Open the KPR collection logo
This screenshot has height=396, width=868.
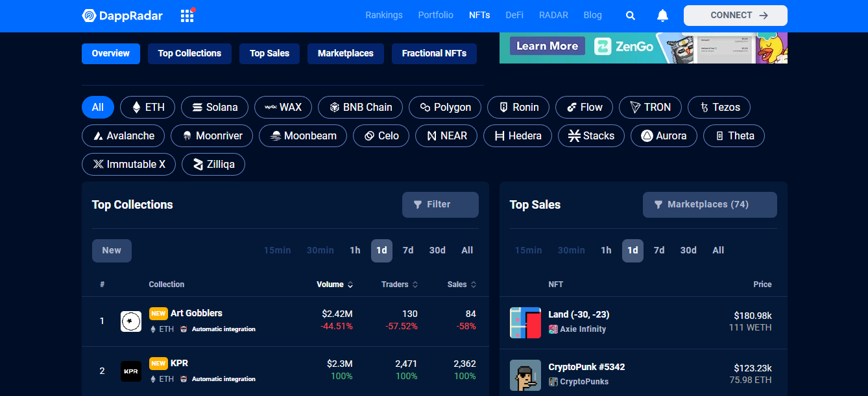[131, 371]
